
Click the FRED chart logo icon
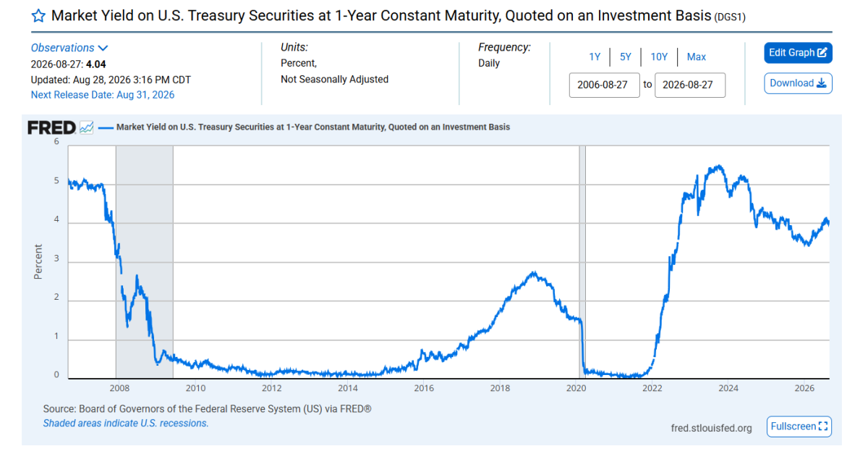point(87,127)
